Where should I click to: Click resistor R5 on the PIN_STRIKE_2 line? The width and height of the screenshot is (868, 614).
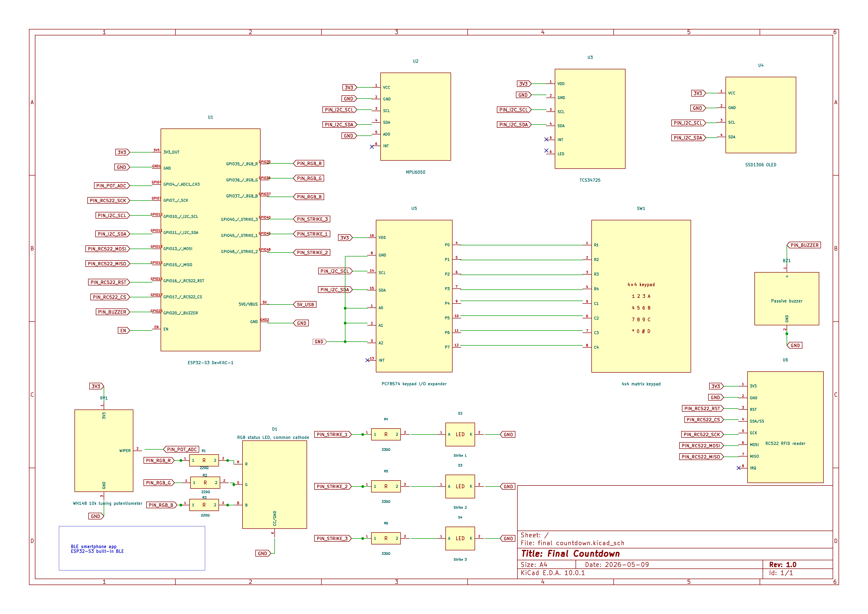(x=386, y=486)
